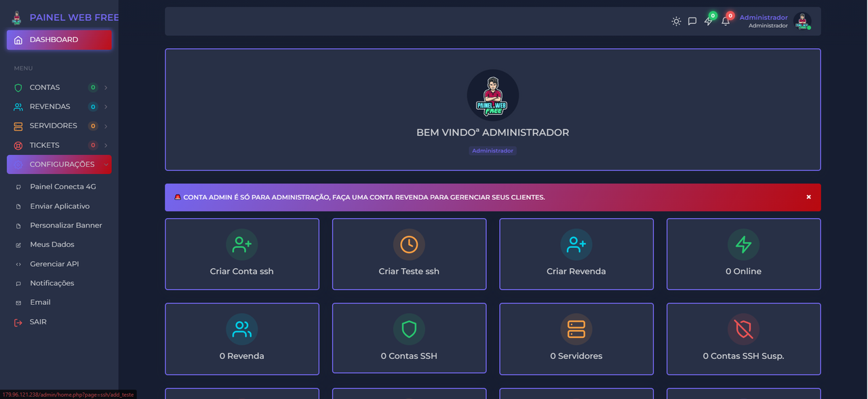Image resolution: width=868 pixels, height=399 pixels.
Task: Click the 0 Servidores server icon
Action: pyautogui.click(x=576, y=329)
